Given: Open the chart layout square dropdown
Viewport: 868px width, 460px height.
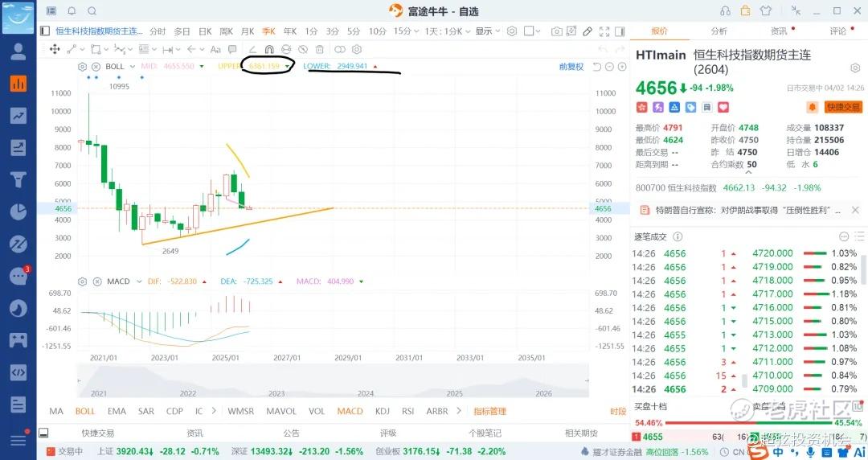Looking at the screenshot, I should click(x=532, y=31).
